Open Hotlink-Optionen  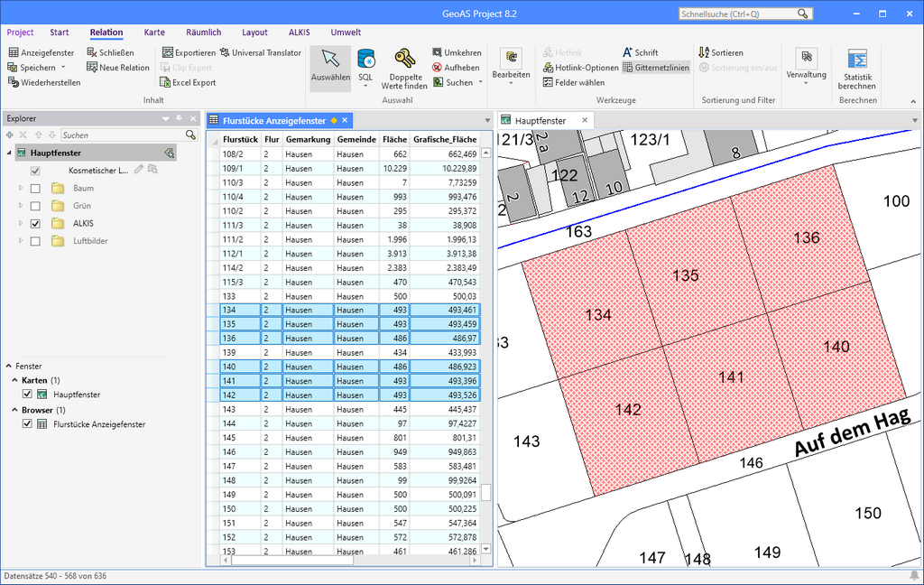pyautogui.click(x=580, y=67)
